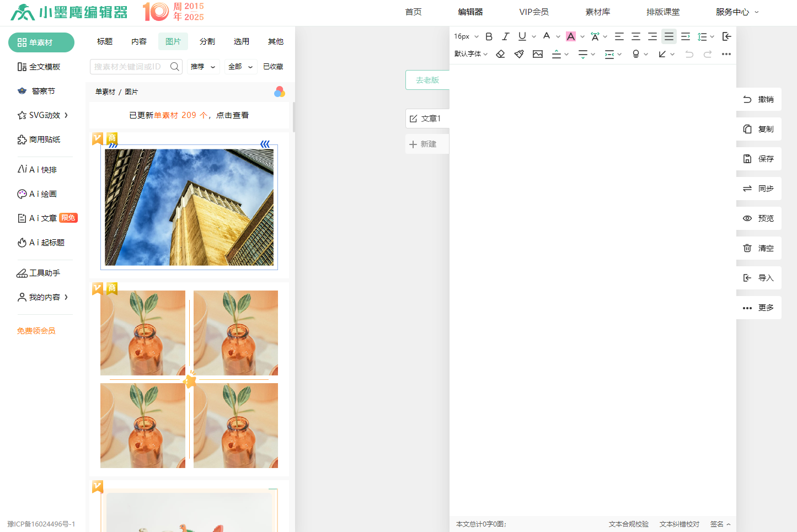The width and height of the screenshot is (797, 532).
Task: Click the 免费领会员 link
Action: [36, 330]
